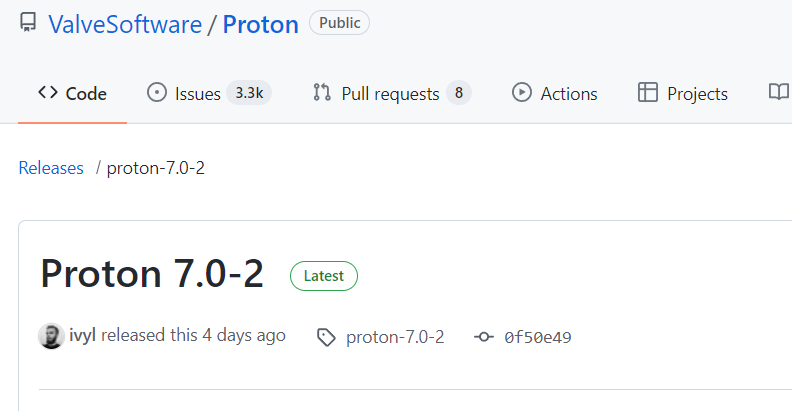Click the Issues circle-dot icon
The height and width of the screenshot is (411, 792).
[x=157, y=93]
